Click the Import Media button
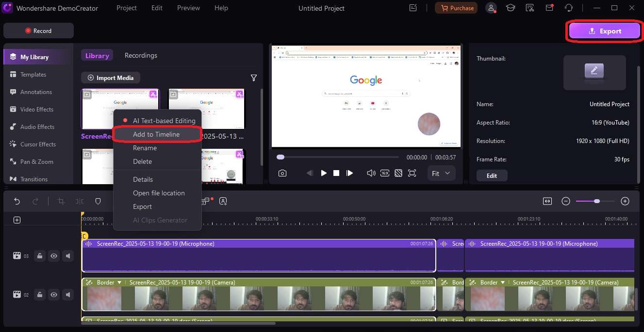Image resolution: width=644 pixels, height=332 pixels. [x=111, y=78]
